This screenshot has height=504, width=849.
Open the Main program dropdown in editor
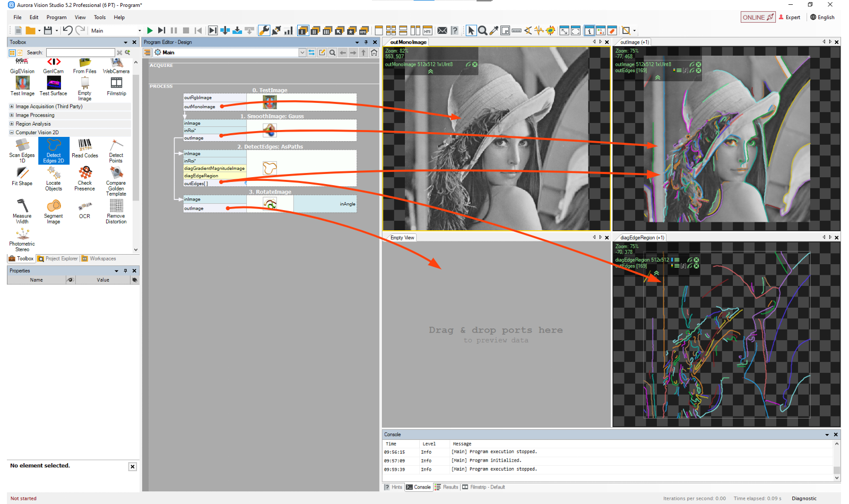pyautogui.click(x=302, y=53)
